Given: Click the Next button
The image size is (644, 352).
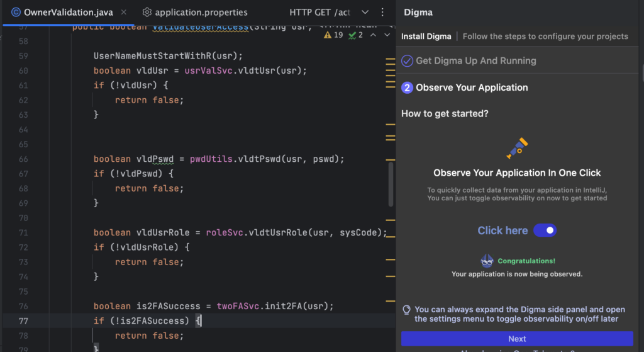Looking at the screenshot, I should 517,339.
